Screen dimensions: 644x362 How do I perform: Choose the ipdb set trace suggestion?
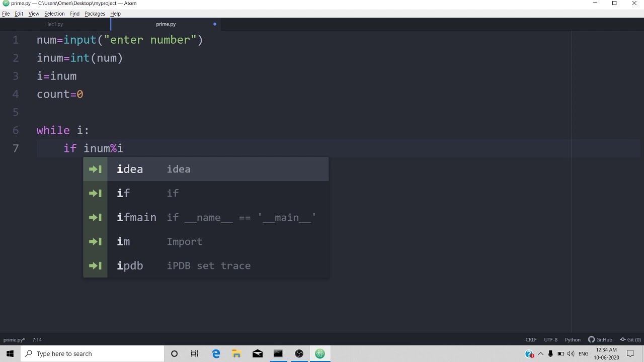tap(206, 265)
